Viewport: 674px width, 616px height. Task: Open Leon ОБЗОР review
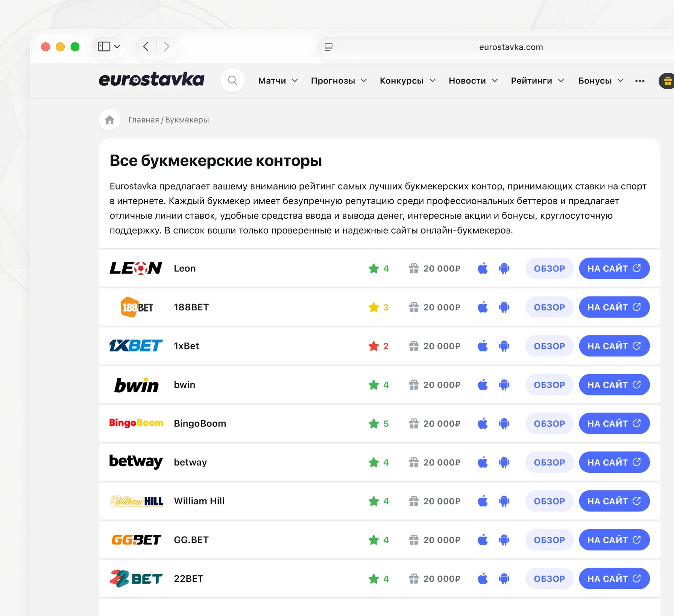[549, 269]
